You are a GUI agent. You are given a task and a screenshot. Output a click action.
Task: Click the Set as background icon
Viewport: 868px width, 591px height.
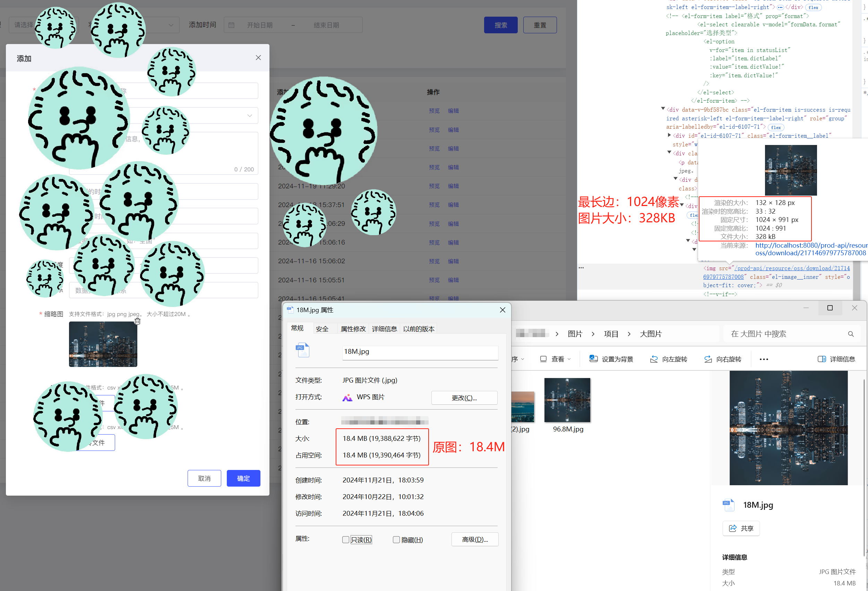[x=593, y=359]
